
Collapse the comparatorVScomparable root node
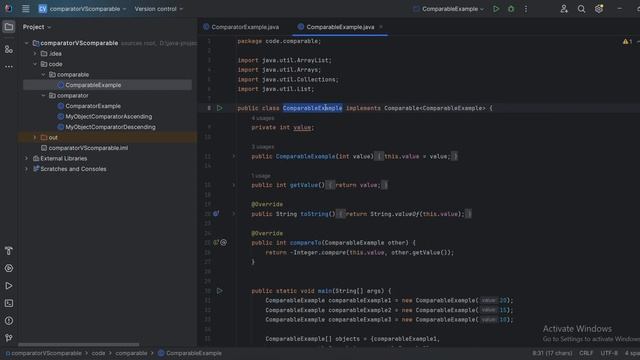tap(27, 43)
